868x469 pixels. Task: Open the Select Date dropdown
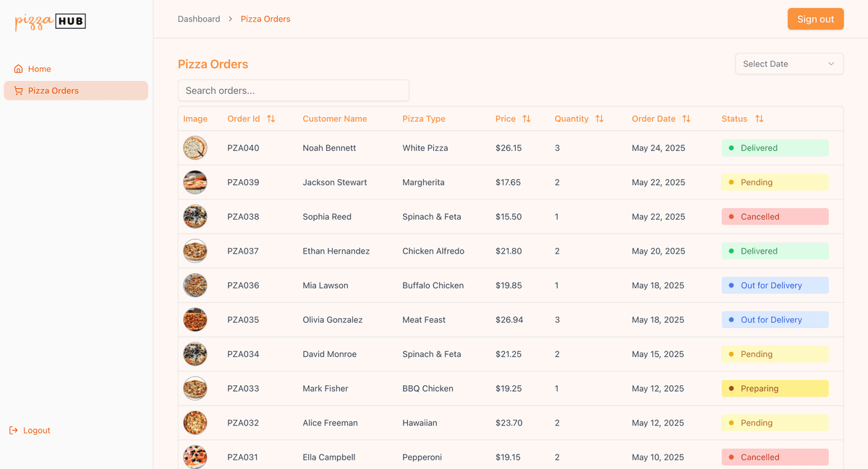tap(788, 64)
